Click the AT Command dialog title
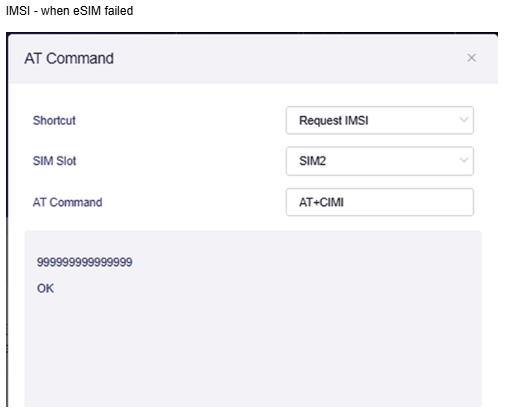The height and width of the screenshot is (410, 520). pyautogui.click(x=69, y=58)
